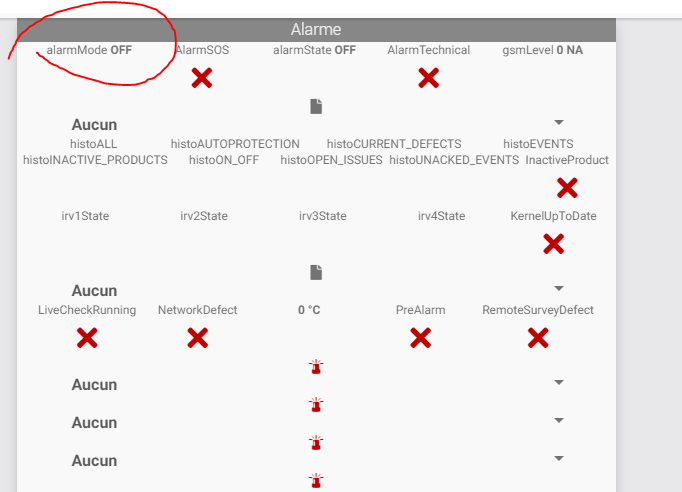Click the document icon below irv3State
This screenshot has height=492, width=682.
click(316, 272)
